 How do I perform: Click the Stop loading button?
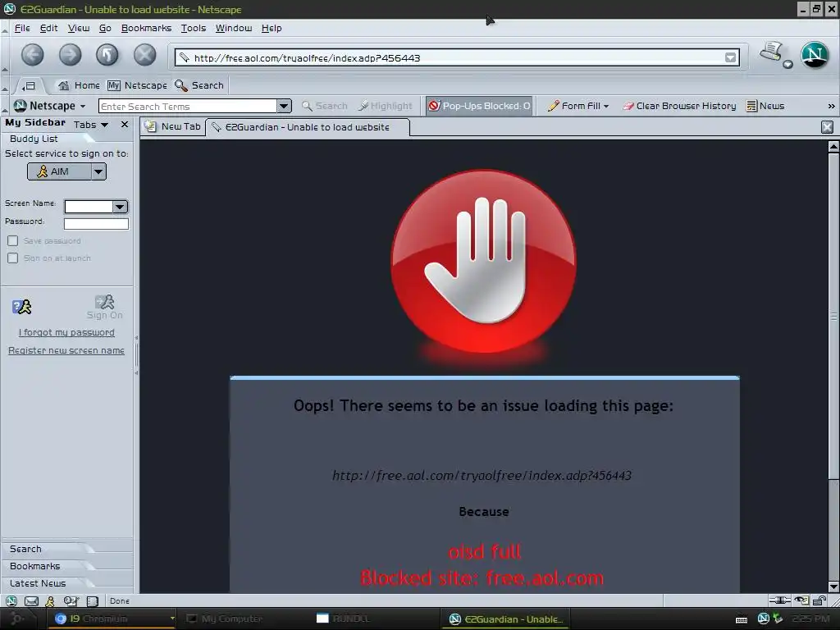pyautogui.click(x=144, y=55)
